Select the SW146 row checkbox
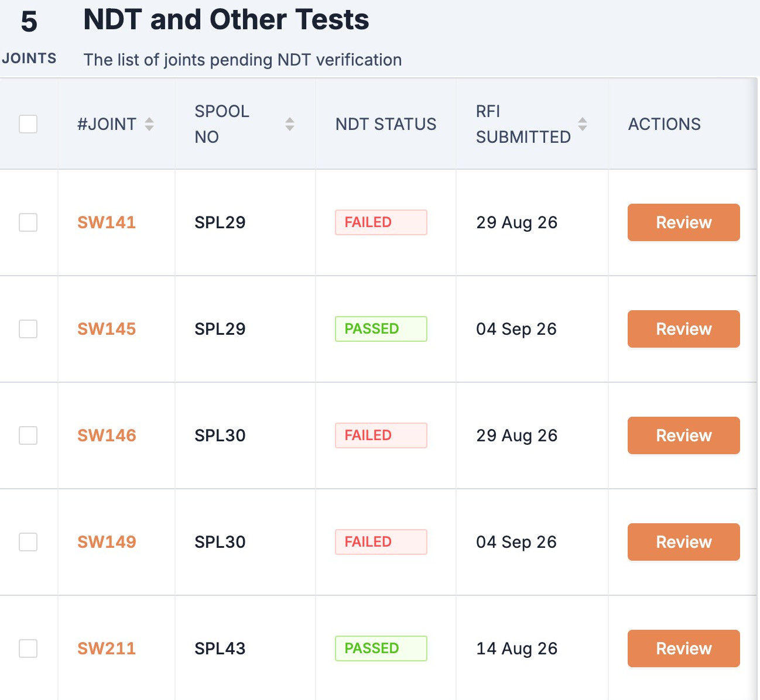760x700 pixels. pos(28,435)
